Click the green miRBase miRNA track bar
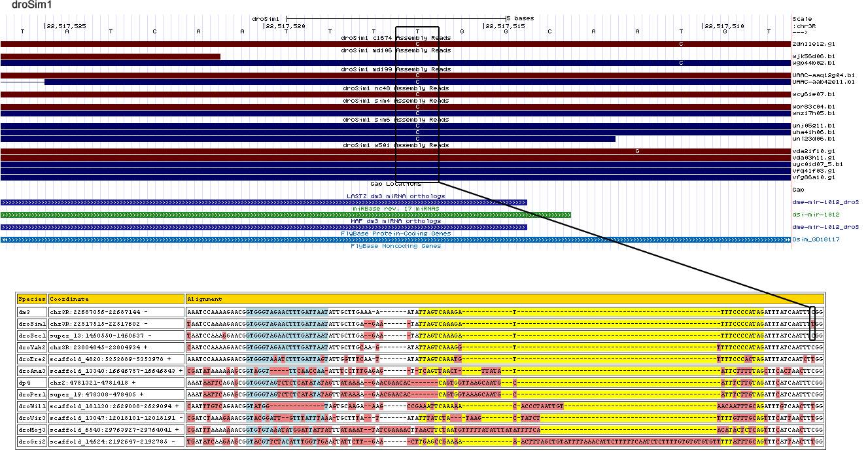The height and width of the screenshot is (452, 868). point(285,215)
